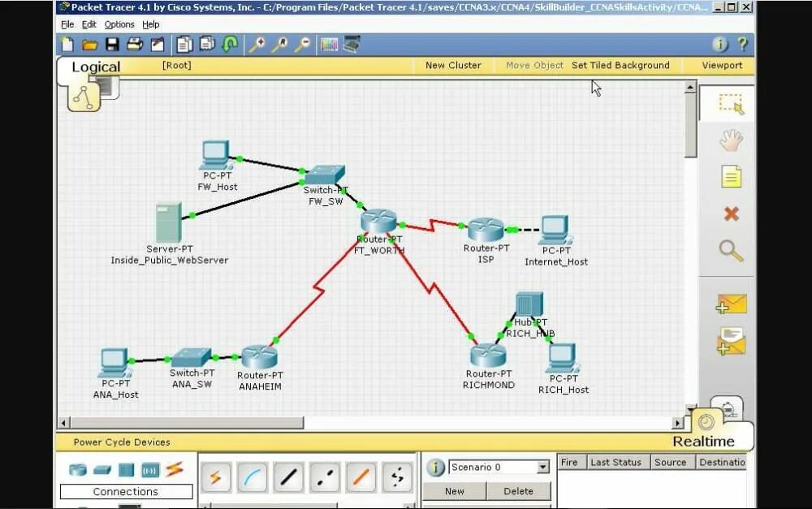Click Power Cycle Devices
Viewport: 812px width, 509px height.
122,442
